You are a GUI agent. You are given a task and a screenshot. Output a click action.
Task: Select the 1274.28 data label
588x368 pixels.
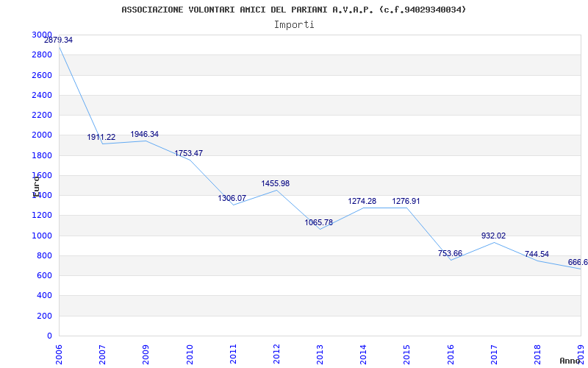(362, 201)
